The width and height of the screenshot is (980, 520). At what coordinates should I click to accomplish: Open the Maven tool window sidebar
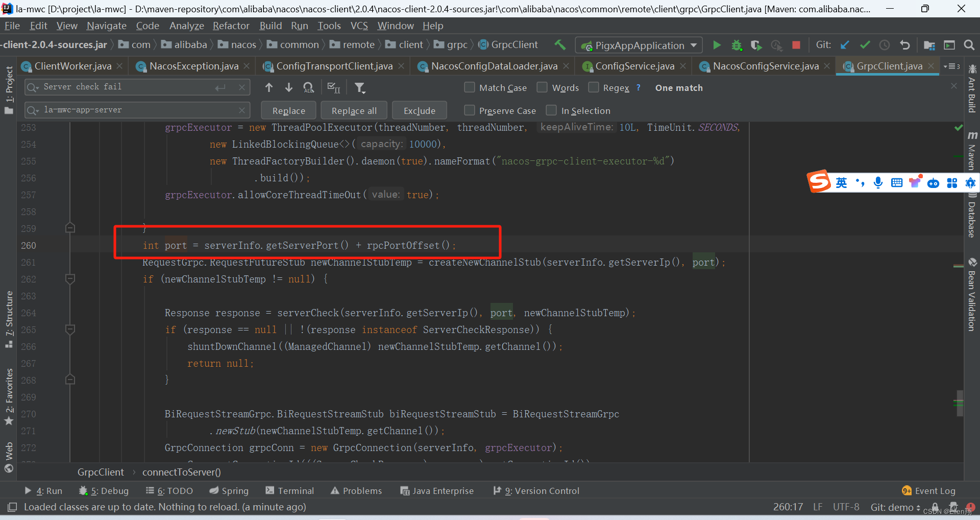(972, 150)
